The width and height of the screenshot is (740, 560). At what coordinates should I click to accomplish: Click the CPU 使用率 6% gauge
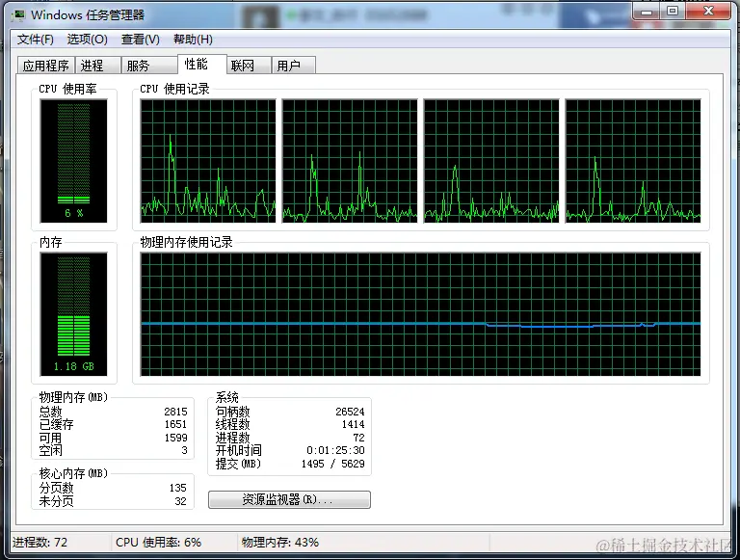click(73, 161)
